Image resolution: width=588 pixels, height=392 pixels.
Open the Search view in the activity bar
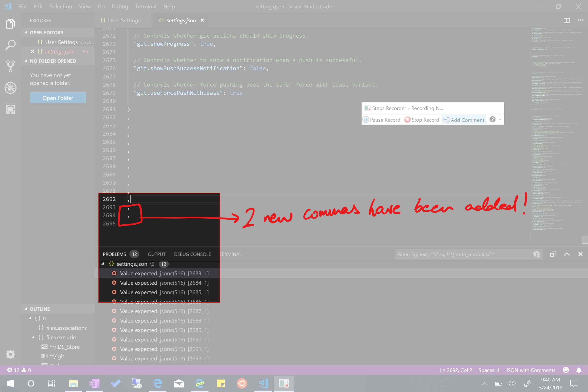(11, 44)
